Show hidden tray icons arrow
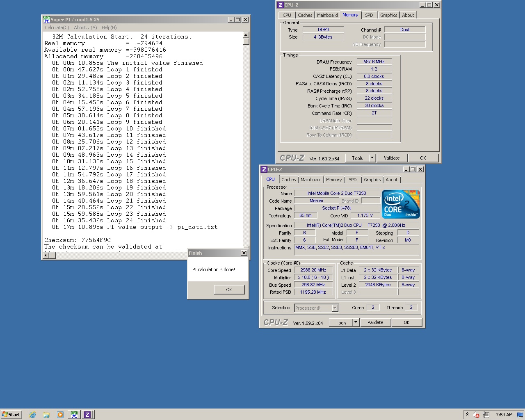 467,414
